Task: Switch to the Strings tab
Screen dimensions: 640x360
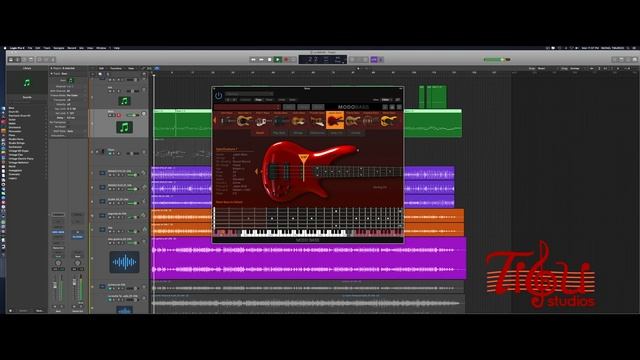Action: pos(298,133)
